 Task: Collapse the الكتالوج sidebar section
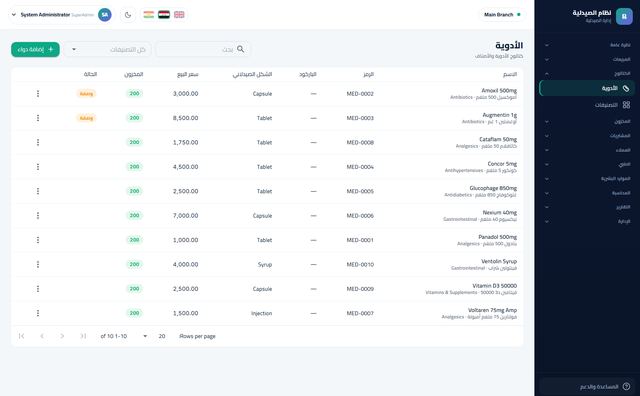[x=587, y=73]
